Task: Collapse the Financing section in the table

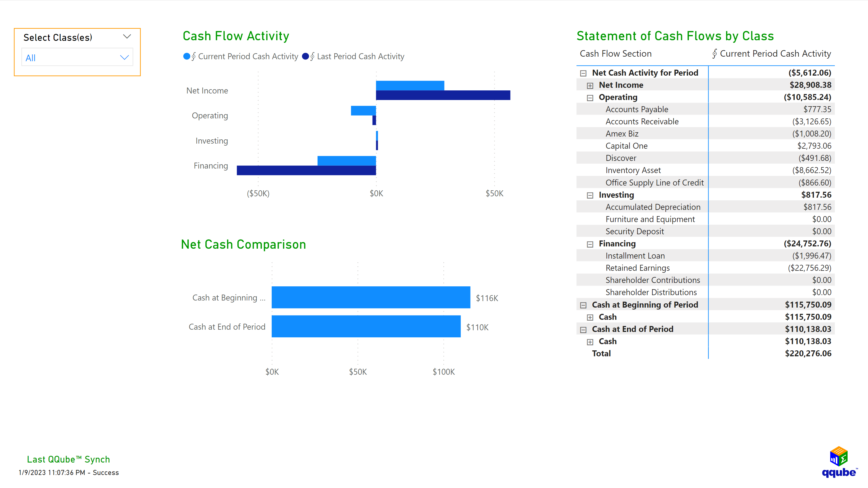Action: point(590,244)
